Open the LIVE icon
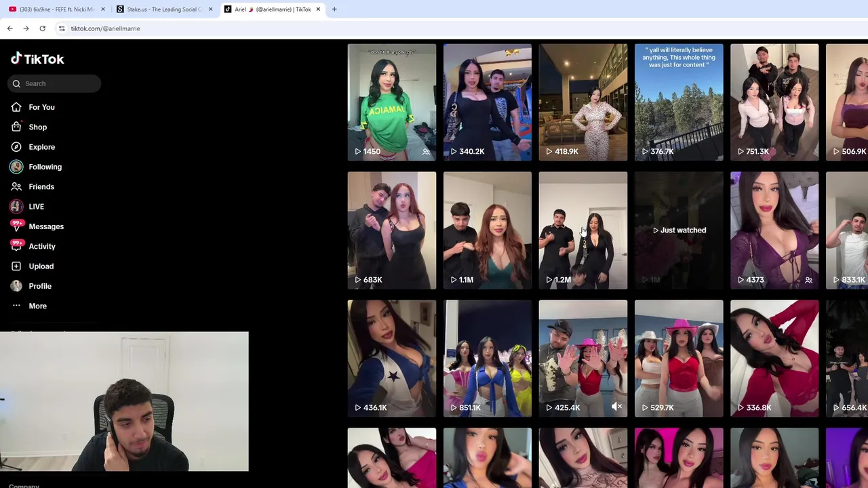This screenshot has height=488, width=868. point(16,206)
